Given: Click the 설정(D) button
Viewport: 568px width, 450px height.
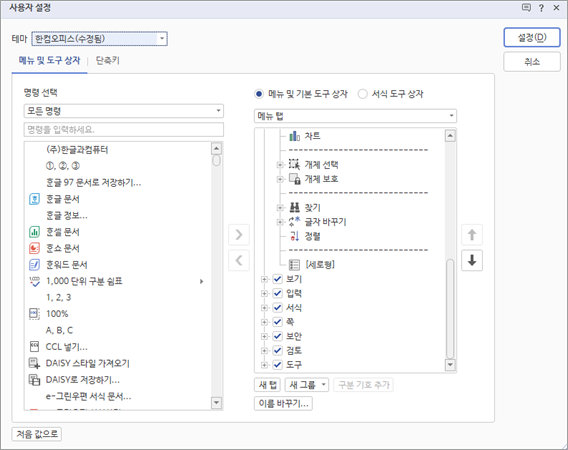Looking at the screenshot, I should [532, 37].
